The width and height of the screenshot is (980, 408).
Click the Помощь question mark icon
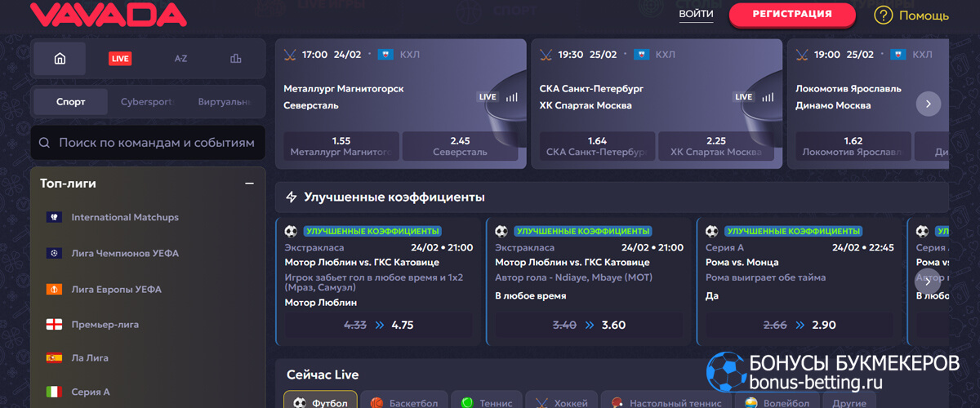(x=883, y=15)
